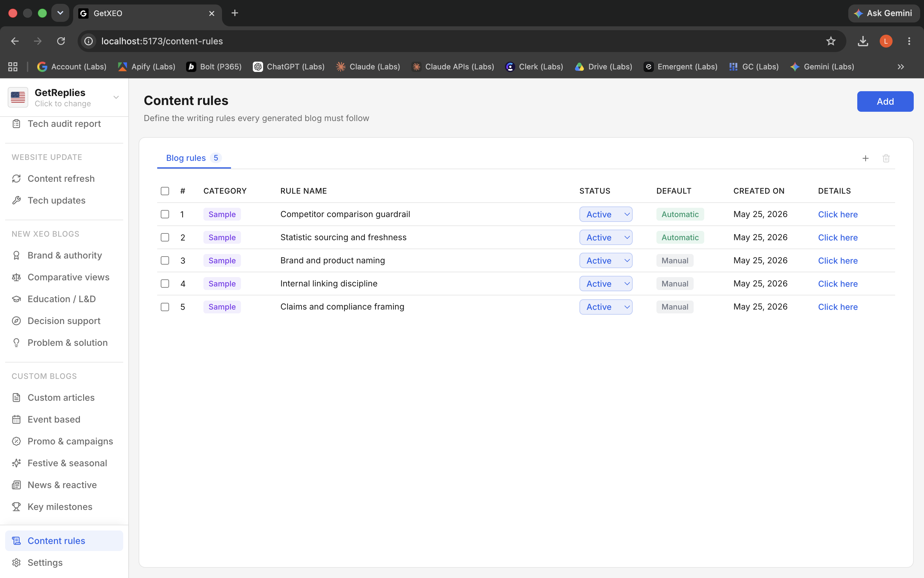
Task: Expand the GetReplies workspace switcher
Action: tap(64, 98)
